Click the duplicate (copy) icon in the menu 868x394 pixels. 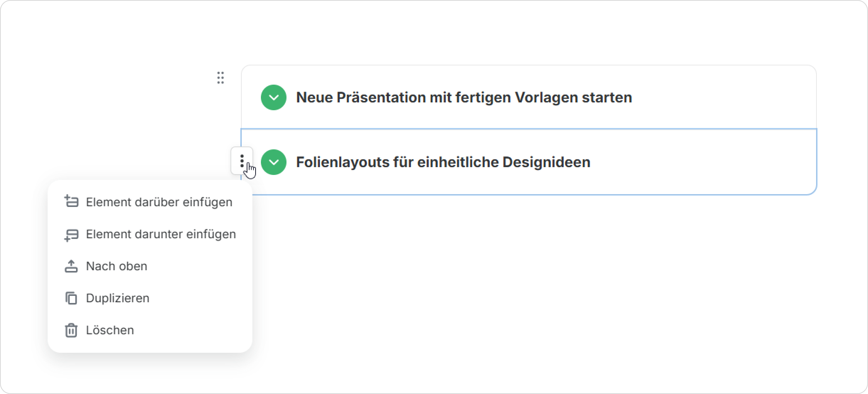71,298
